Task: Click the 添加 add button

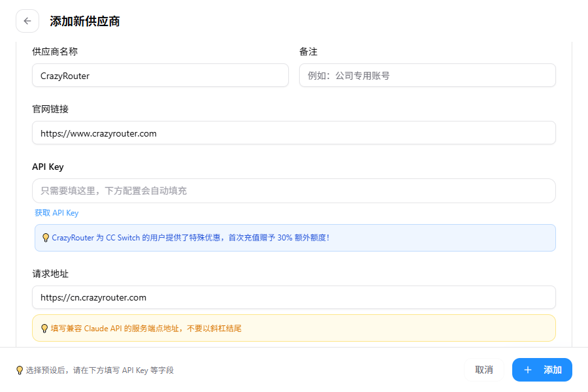Action: coord(542,370)
